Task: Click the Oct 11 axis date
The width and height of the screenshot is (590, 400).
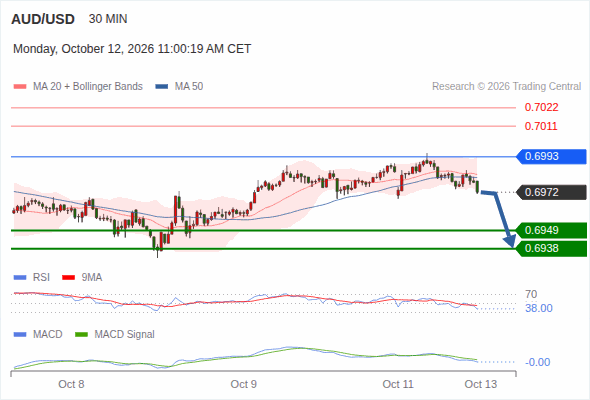Action: pos(398,384)
